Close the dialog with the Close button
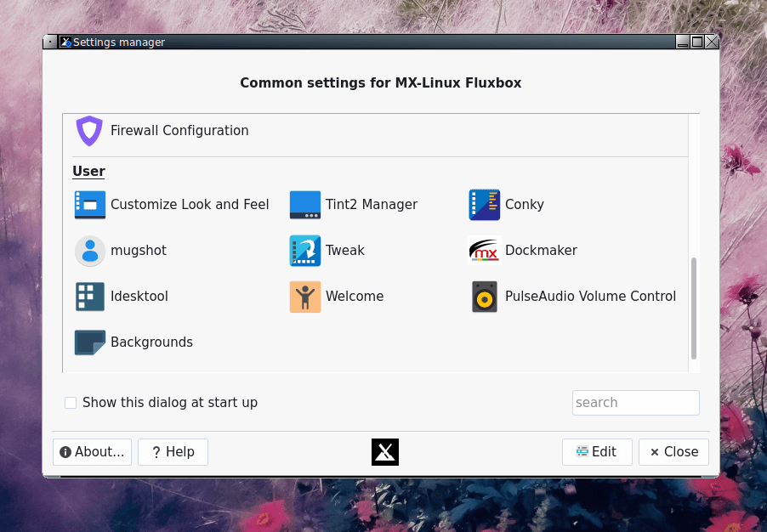This screenshot has width=767, height=532. coord(673,451)
